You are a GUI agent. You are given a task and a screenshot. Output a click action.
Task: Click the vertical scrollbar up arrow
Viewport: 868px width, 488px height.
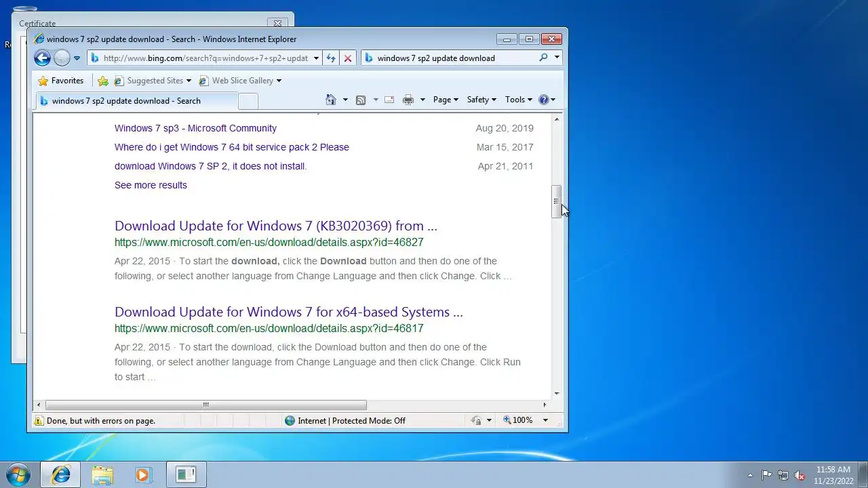point(557,119)
